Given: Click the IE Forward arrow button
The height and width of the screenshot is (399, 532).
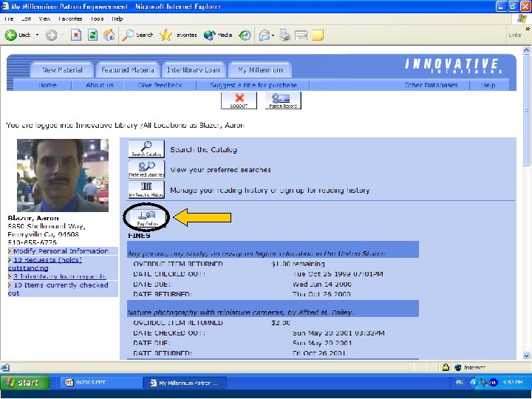Looking at the screenshot, I should pos(51,35).
